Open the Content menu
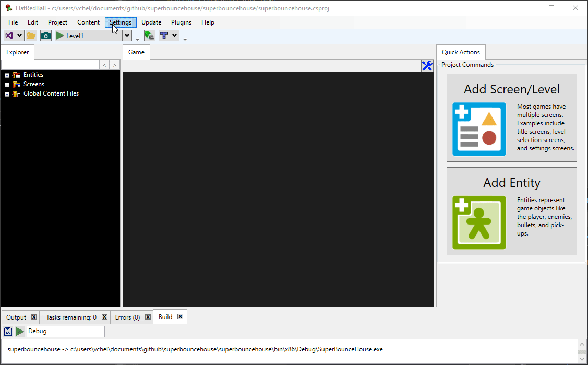Viewport: 588px width, 365px height. (89, 22)
